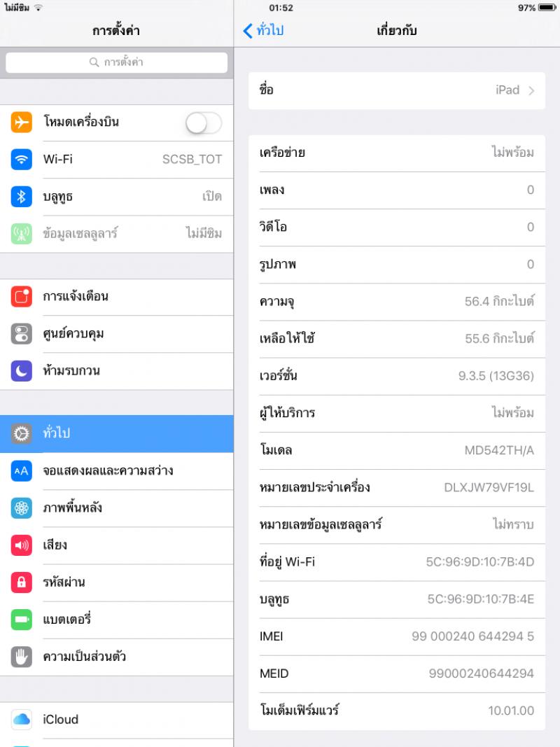Tap the orange airplane mode icon
Screen dimensions: 560x747
pos(22,122)
